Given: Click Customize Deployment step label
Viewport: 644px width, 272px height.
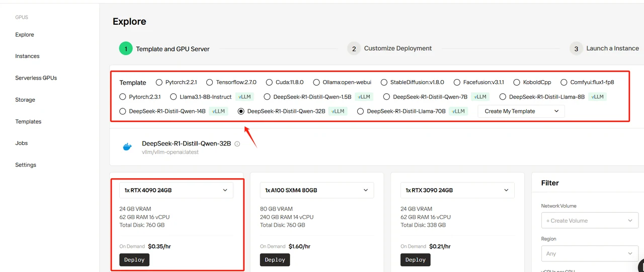Looking at the screenshot, I should click(398, 48).
